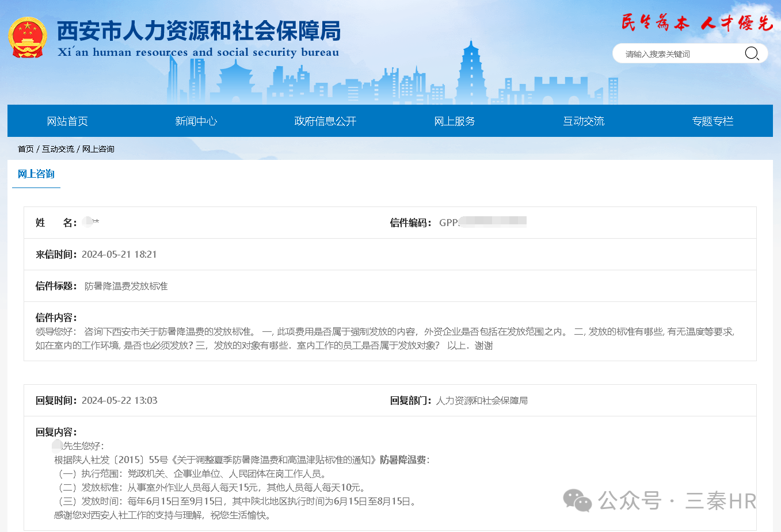781x532 pixels.
Task: Click the line （二）发放标准
Action: (211, 488)
